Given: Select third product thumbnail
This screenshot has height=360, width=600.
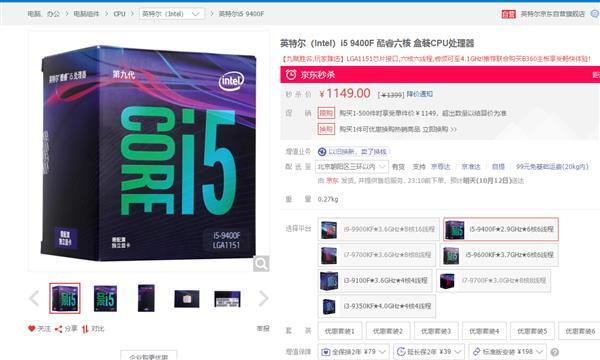Looking at the screenshot, I should [x=146, y=298].
